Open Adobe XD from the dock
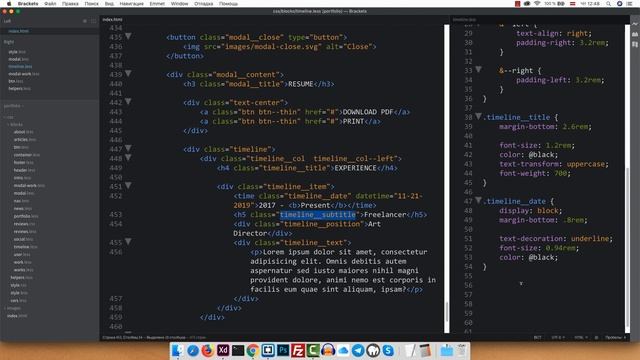This screenshot has width=640, height=360. pyautogui.click(x=223, y=350)
